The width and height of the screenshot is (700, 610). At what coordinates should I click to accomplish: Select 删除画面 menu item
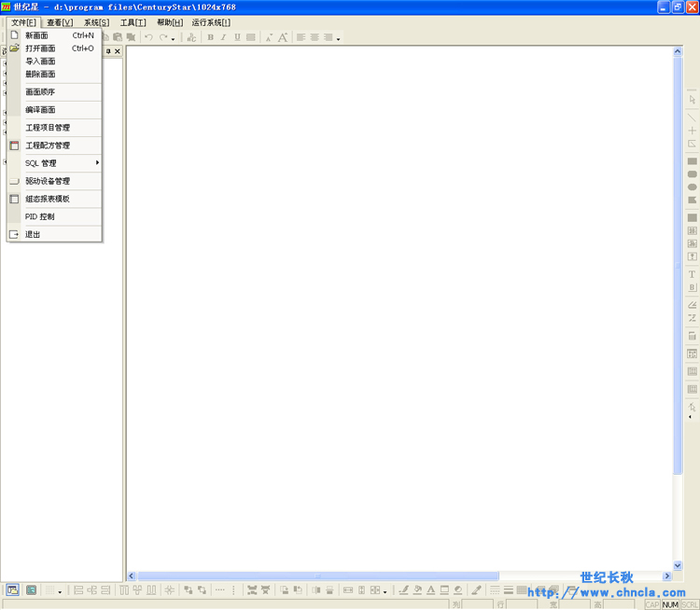tap(54, 74)
